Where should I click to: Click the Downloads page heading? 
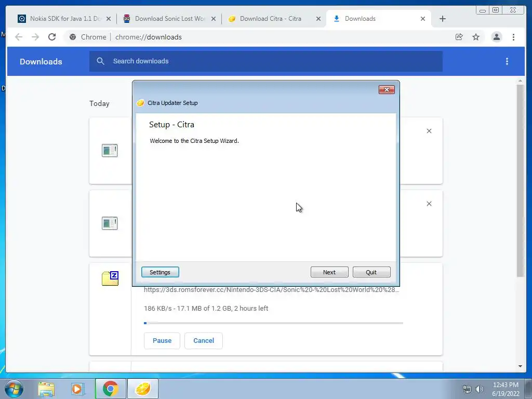coord(41,61)
